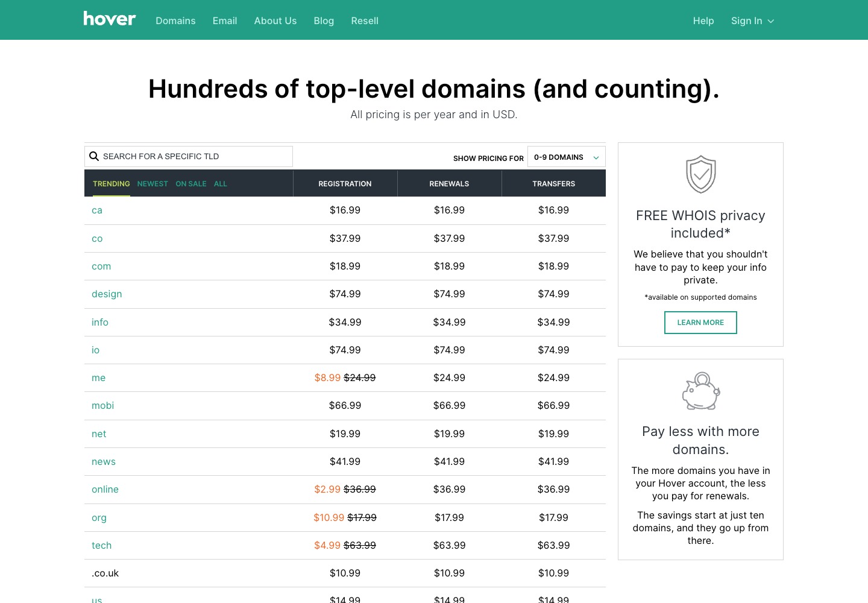Click the .co.uk row label
The height and width of the screenshot is (603, 868).
click(105, 573)
